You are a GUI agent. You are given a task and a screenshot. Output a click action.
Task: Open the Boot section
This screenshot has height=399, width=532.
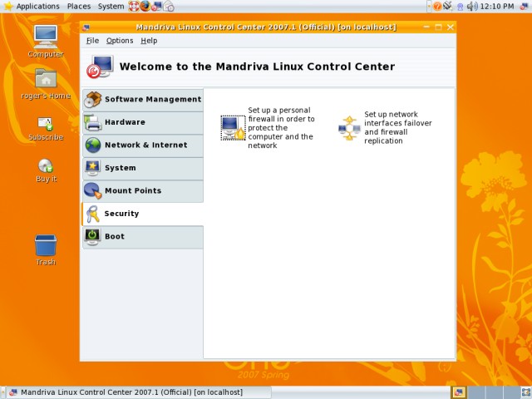143,237
